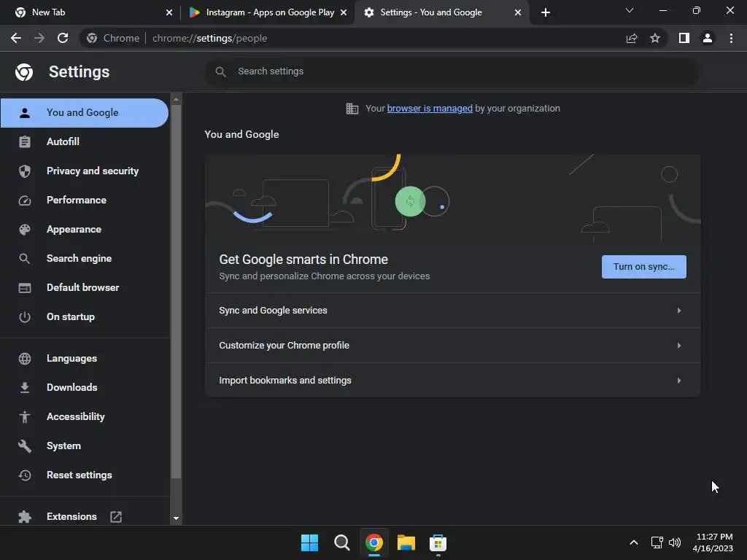Open the browser is managed link
747x560 pixels.
point(429,109)
